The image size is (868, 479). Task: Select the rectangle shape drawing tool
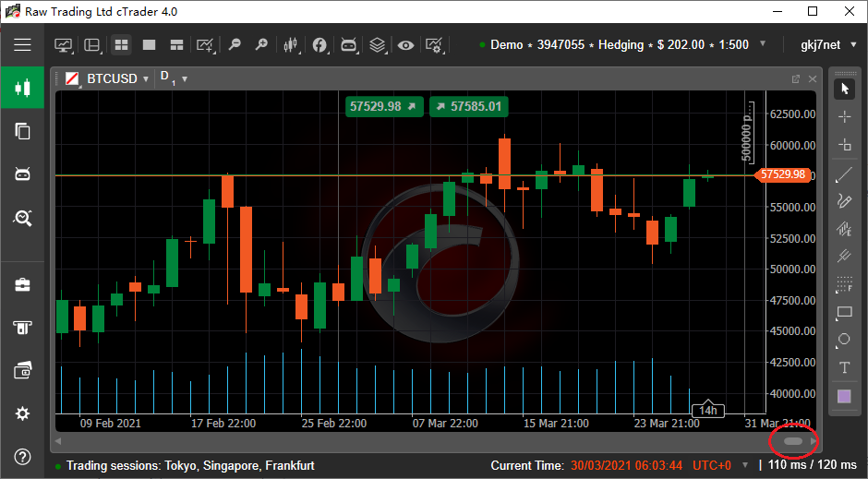click(x=843, y=313)
